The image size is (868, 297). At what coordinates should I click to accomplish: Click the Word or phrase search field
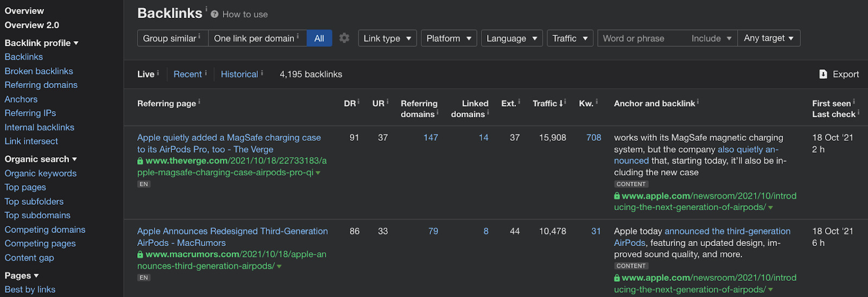640,39
